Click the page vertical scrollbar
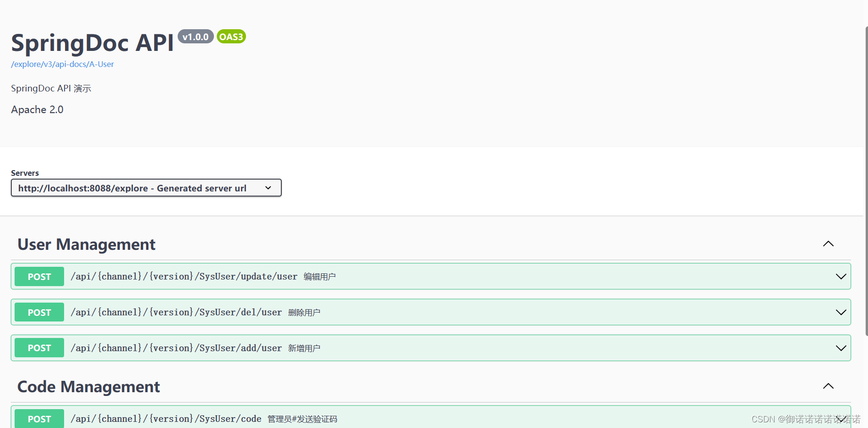This screenshot has width=868, height=428. tap(866, 181)
